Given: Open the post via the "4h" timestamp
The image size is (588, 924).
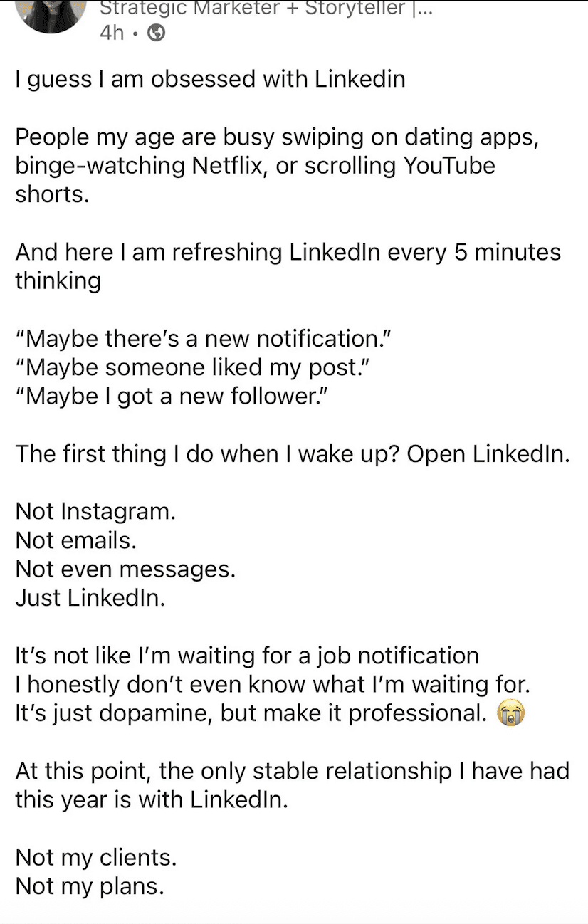Looking at the screenshot, I should (x=112, y=32).
